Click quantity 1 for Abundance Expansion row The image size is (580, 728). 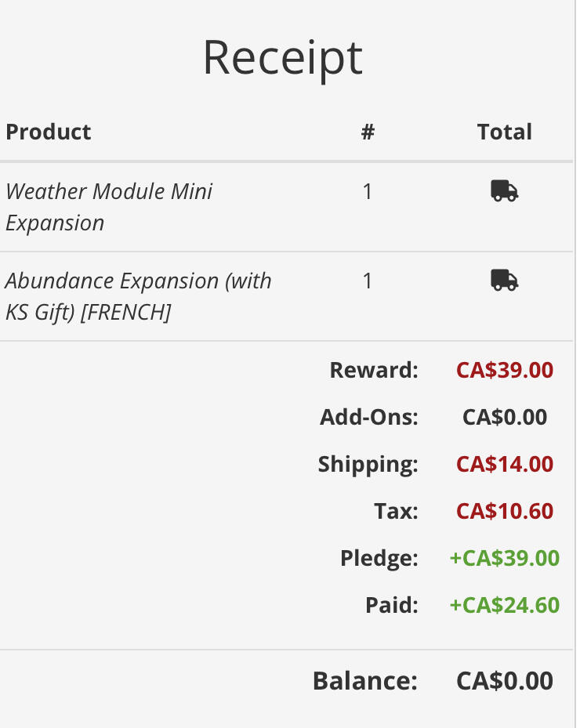(368, 281)
